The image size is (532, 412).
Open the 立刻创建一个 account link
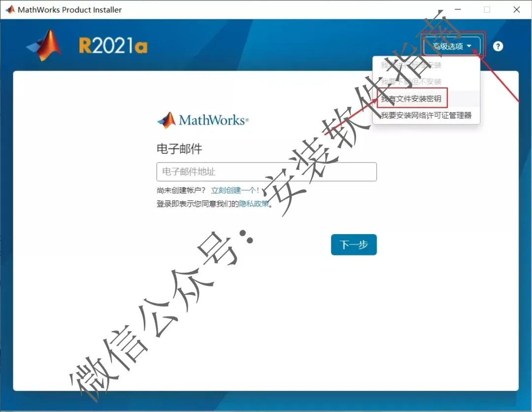pyautogui.click(x=235, y=190)
